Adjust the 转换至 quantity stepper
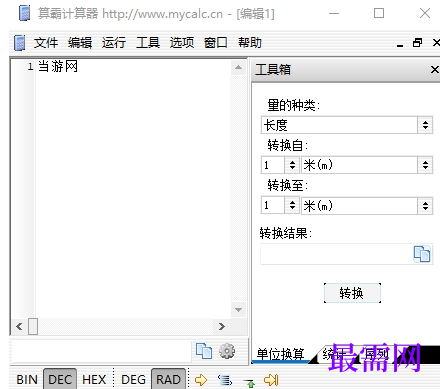This screenshot has width=440, height=389. pos(292,205)
